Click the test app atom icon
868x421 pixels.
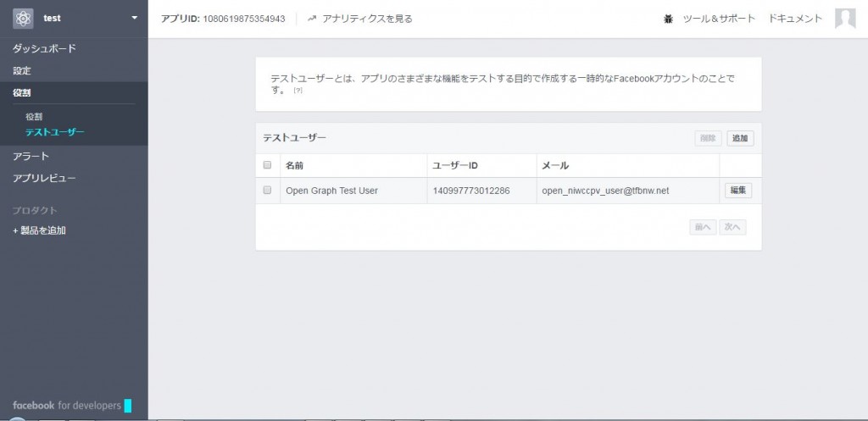coord(23,19)
